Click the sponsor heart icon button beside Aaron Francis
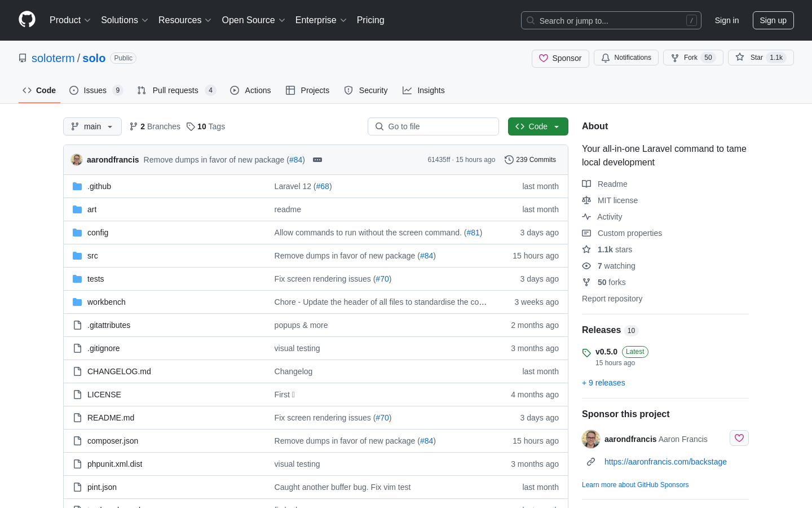 [739, 438]
